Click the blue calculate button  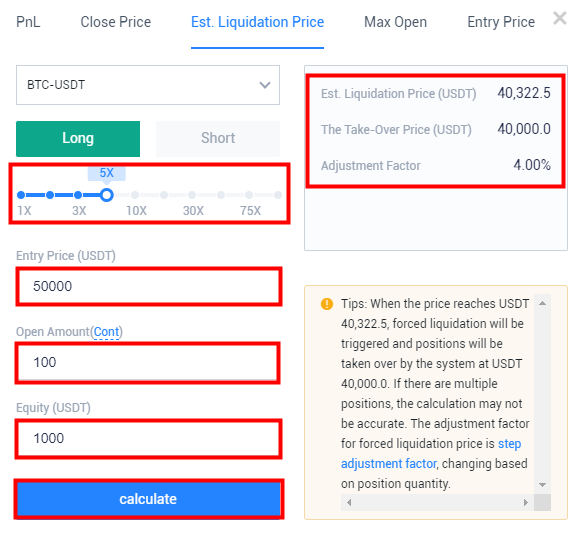[x=148, y=499]
